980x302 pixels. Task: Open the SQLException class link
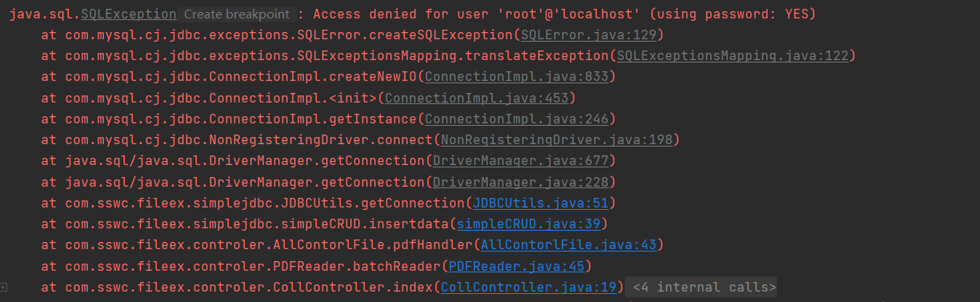pyautogui.click(x=129, y=14)
